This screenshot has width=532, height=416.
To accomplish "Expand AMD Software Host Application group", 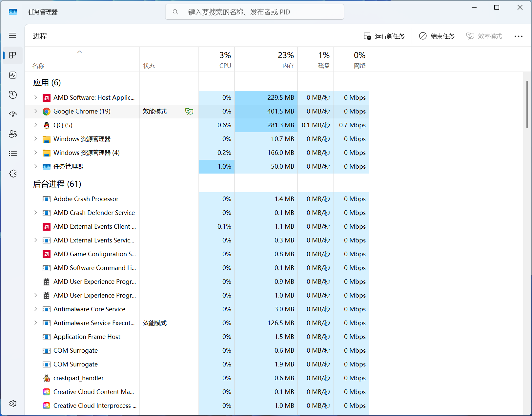I will [x=35, y=97].
